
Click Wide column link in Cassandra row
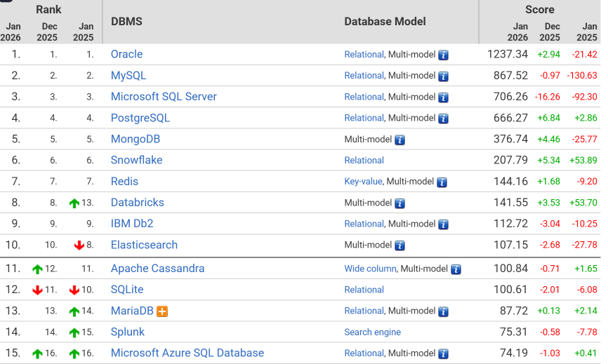370,269
